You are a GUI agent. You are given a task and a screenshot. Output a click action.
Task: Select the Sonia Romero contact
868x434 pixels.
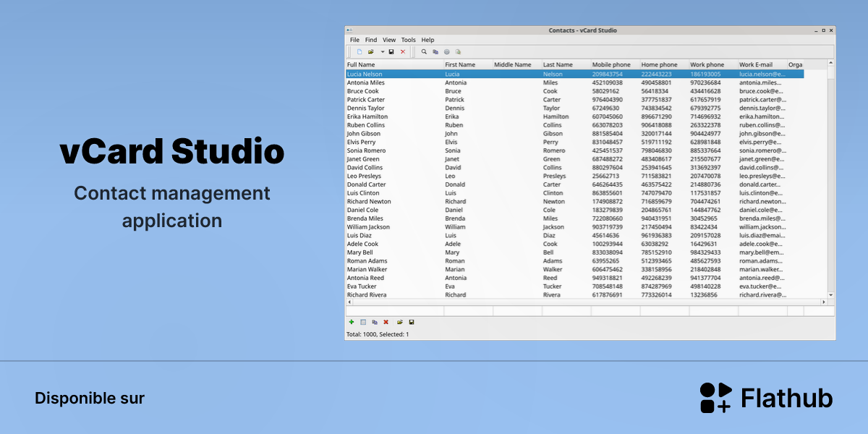click(x=574, y=150)
